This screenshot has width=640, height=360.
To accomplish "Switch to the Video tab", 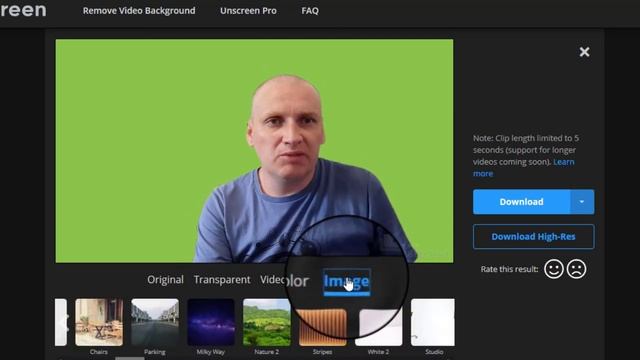I will (272, 280).
